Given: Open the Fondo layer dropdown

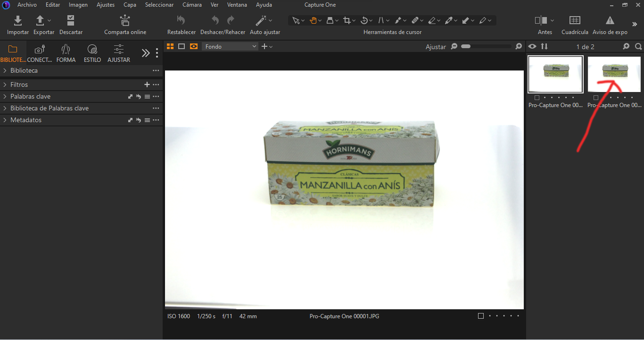Looking at the screenshot, I should pyautogui.click(x=230, y=46).
